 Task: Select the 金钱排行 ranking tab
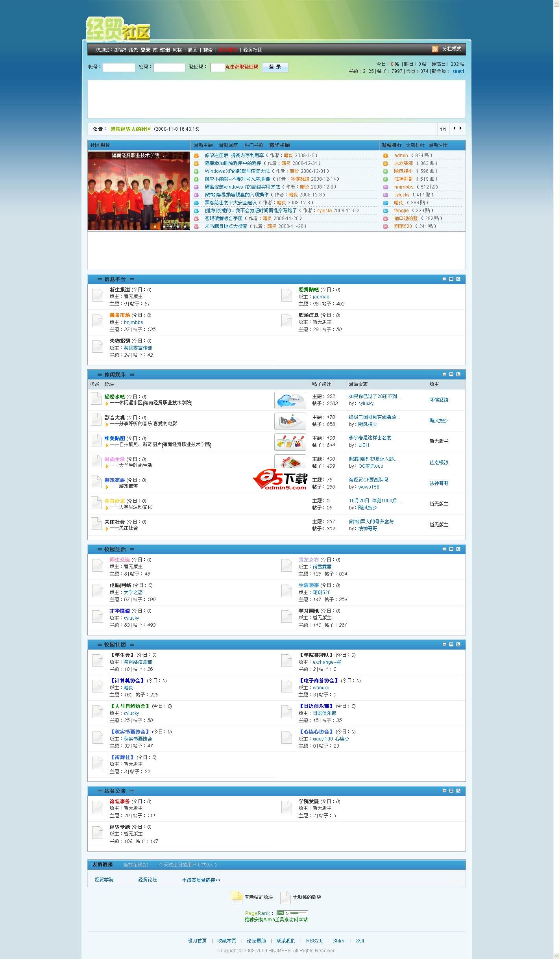click(x=415, y=145)
